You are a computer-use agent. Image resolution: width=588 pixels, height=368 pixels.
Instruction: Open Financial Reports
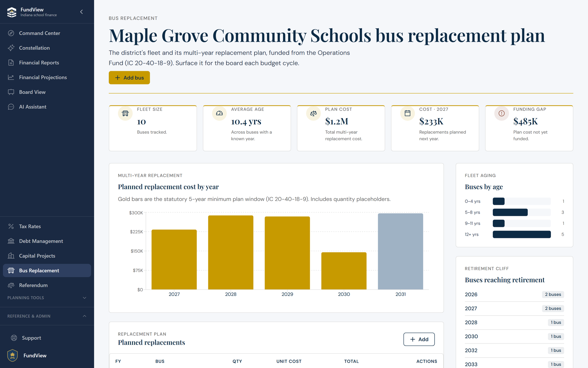(x=47, y=63)
